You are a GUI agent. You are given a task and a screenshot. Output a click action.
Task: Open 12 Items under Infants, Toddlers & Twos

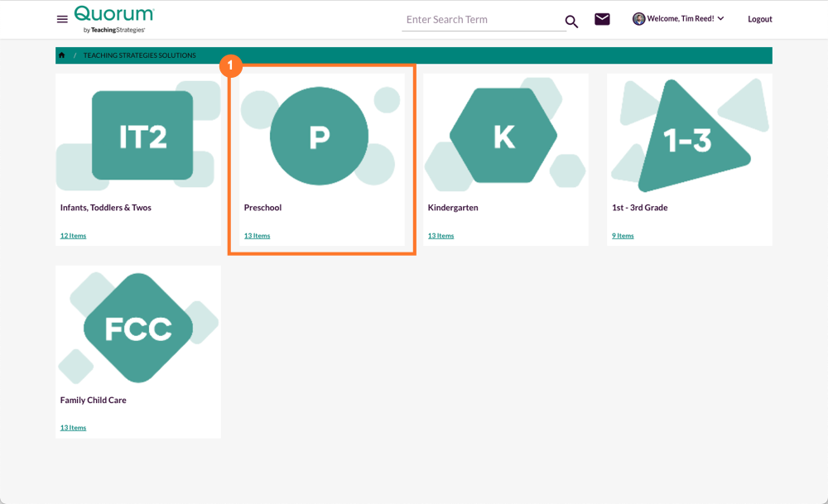tap(73, 235)
